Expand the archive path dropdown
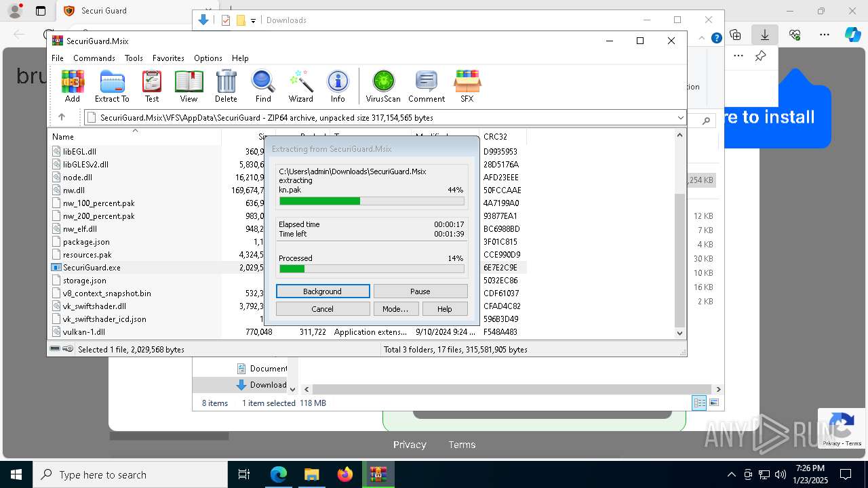 (x=680, y=117)
